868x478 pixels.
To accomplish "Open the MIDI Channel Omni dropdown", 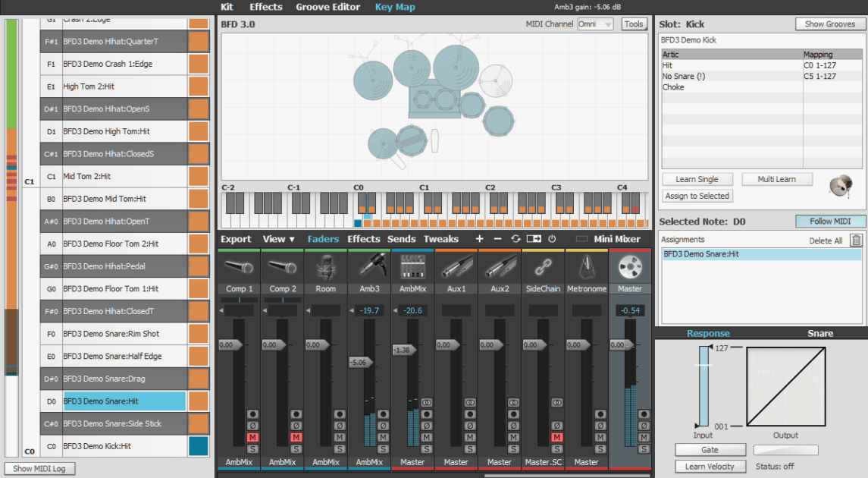I will click(x=595, y=24).
